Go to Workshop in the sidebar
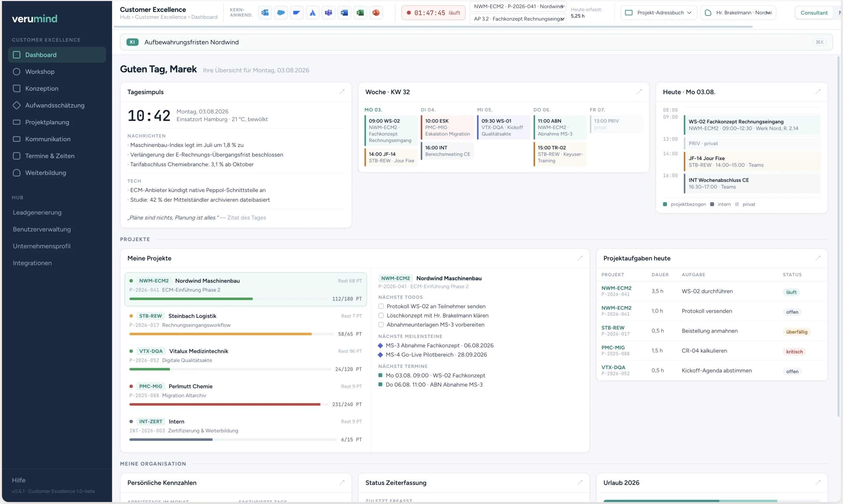843x504 pixels. (x=57, y=72)
